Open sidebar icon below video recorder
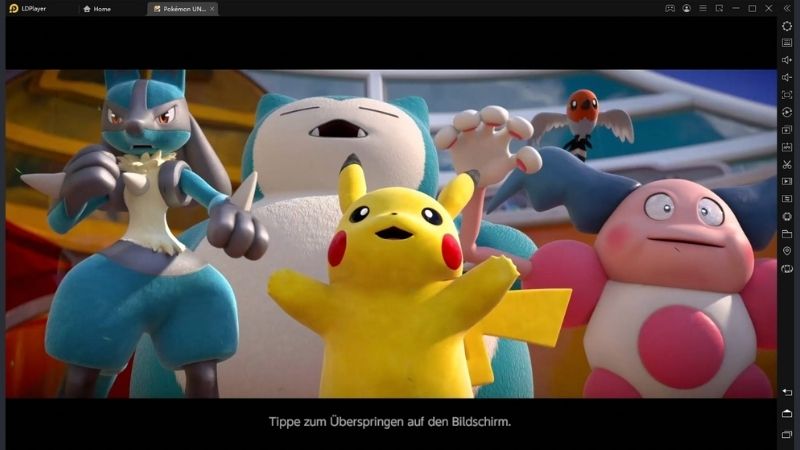The image size is (800, 450). pos(787,198)
